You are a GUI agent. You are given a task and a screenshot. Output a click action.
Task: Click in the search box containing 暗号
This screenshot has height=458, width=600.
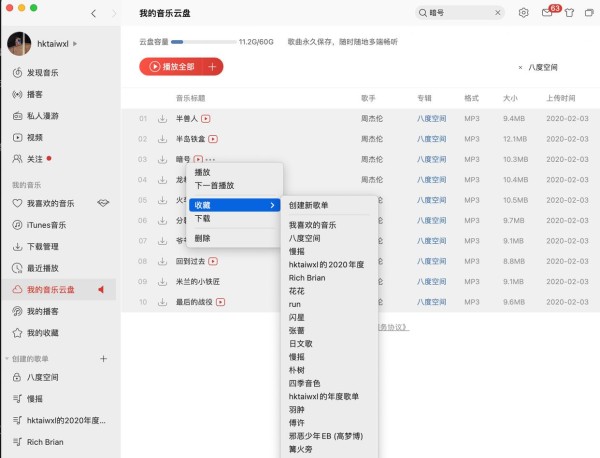[x=459, y=13]
